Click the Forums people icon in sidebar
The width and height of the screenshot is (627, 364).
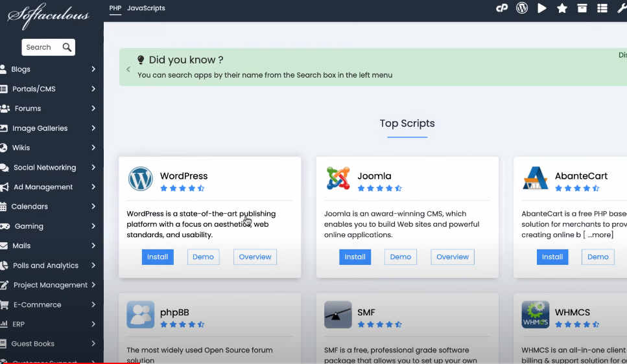[5, 108]
